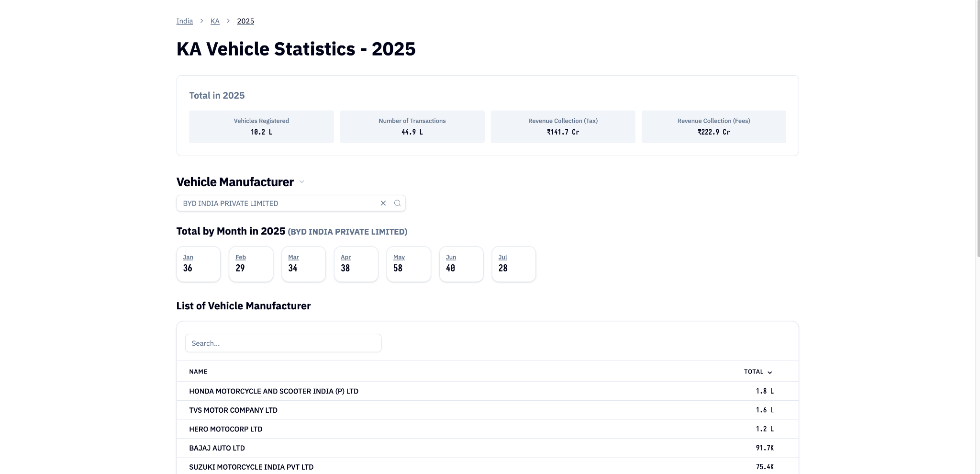Select the TVS Motor Company row
980x474 pixels.
pyautogui.click(x=233, y=410)
